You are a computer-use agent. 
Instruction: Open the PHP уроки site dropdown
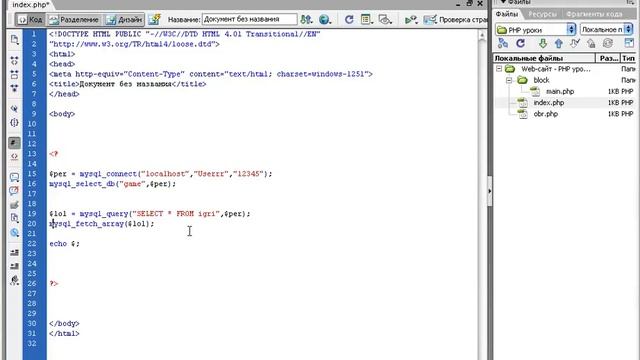pos(536,30)
